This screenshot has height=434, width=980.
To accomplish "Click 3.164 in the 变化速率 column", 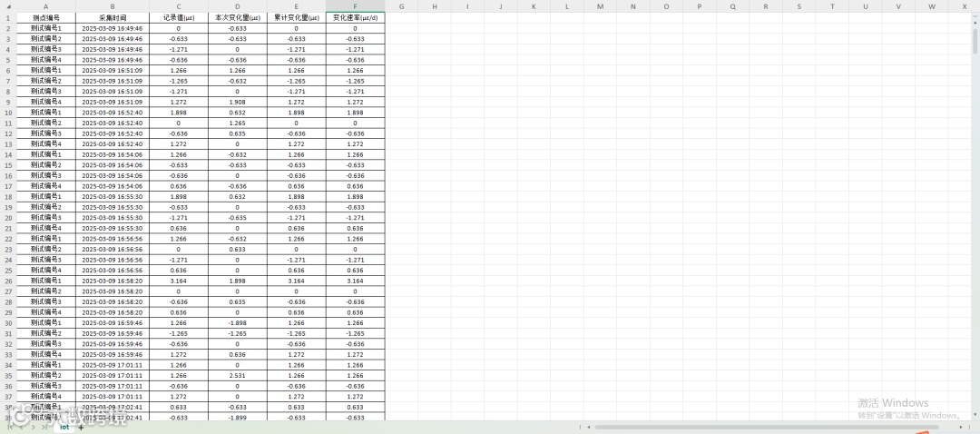I will click(x=355, y=281).
